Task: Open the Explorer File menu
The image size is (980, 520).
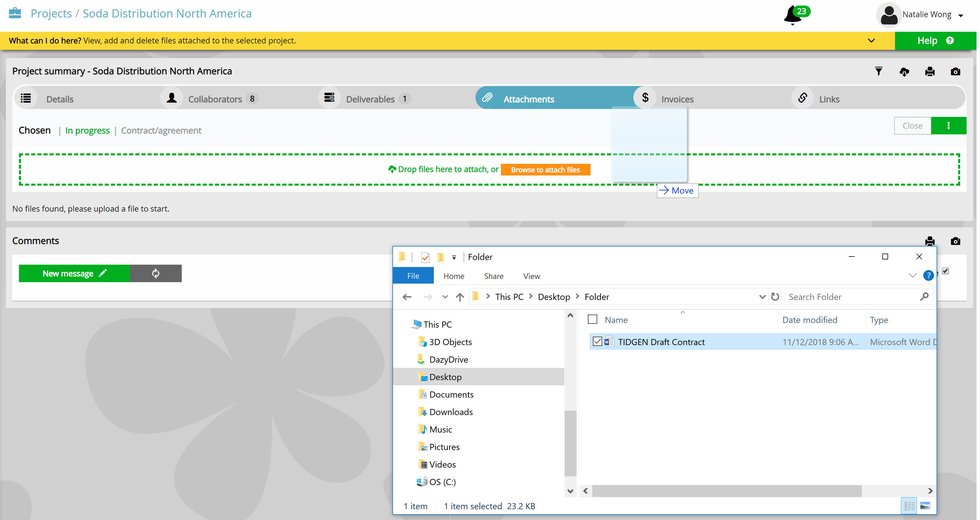Action: [413, 276]
